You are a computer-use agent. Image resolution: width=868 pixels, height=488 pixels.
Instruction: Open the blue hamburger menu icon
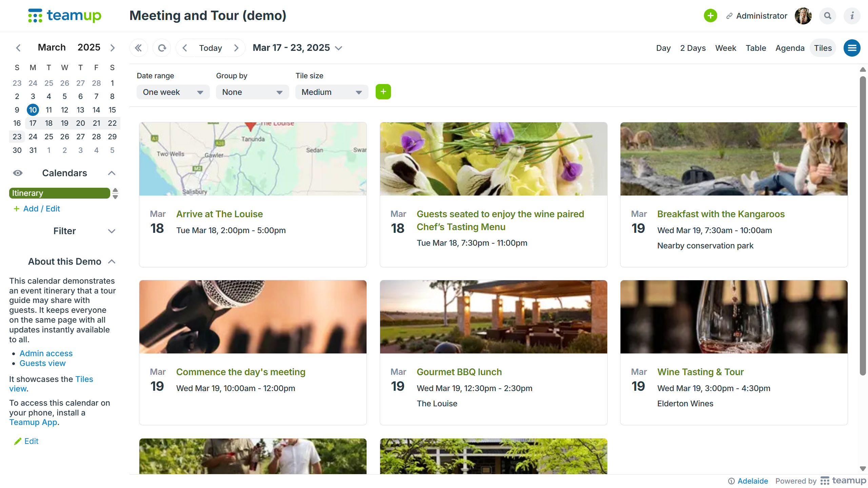point(852,48)
